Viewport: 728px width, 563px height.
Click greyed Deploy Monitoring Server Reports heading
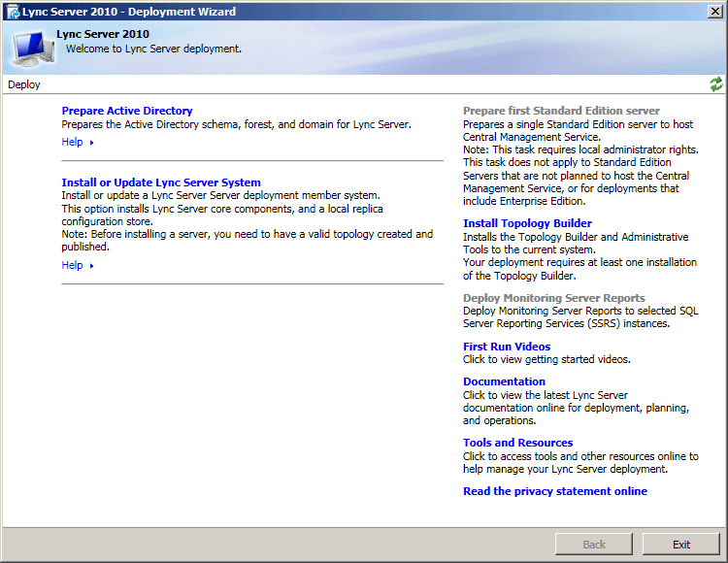point(554,298)
